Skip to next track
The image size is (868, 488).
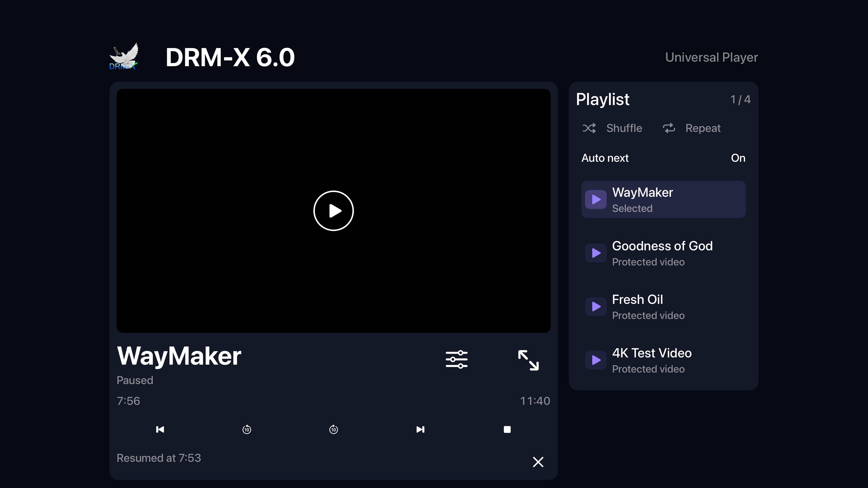click(420, 429)
